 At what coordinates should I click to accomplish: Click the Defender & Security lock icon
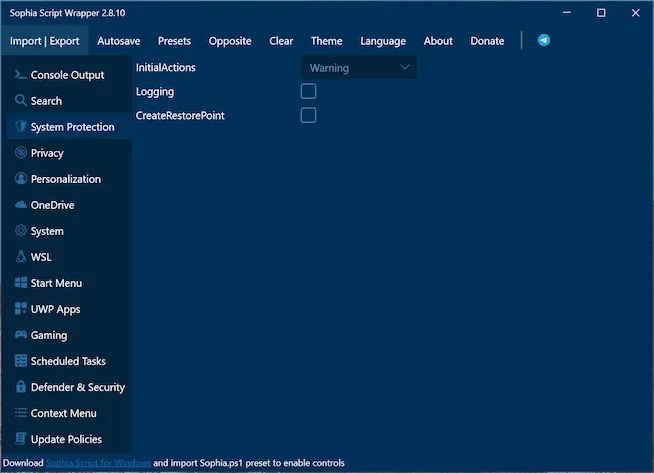click(20, 387)
